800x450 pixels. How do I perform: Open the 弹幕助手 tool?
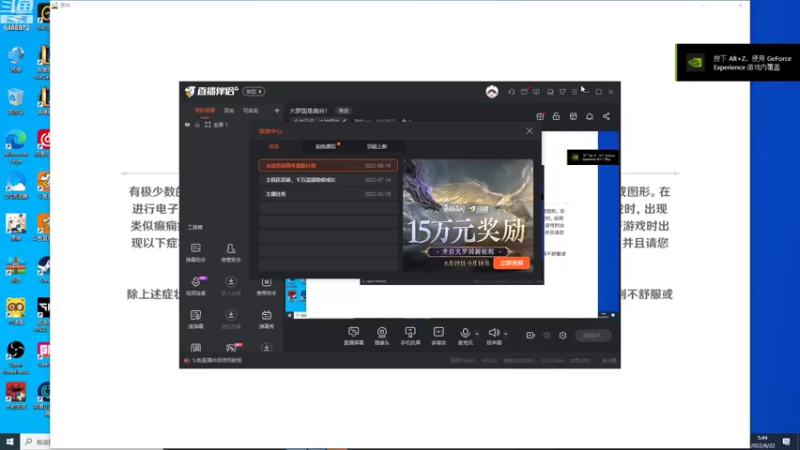click(195, 253)
